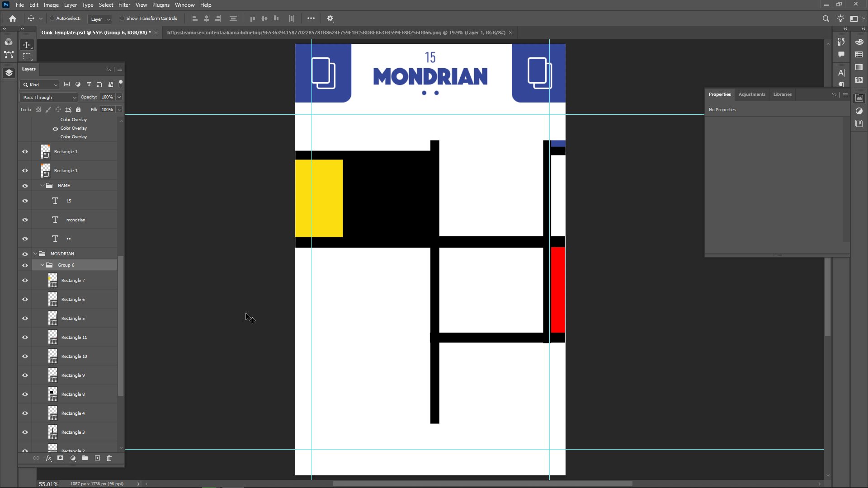The image size is (868, 488).
Task: Collapse the Group 6 folder
Action: click(x=42, y=265)
